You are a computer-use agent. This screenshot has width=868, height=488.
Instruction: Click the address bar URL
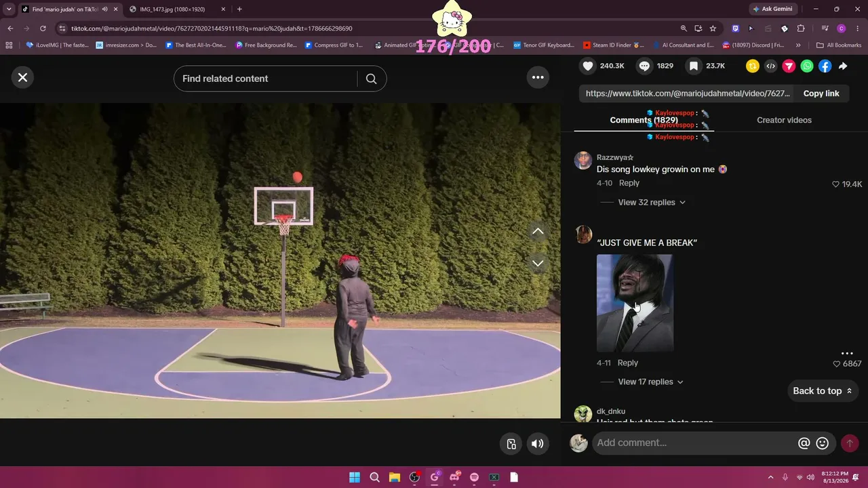click(x=212, y=28)
